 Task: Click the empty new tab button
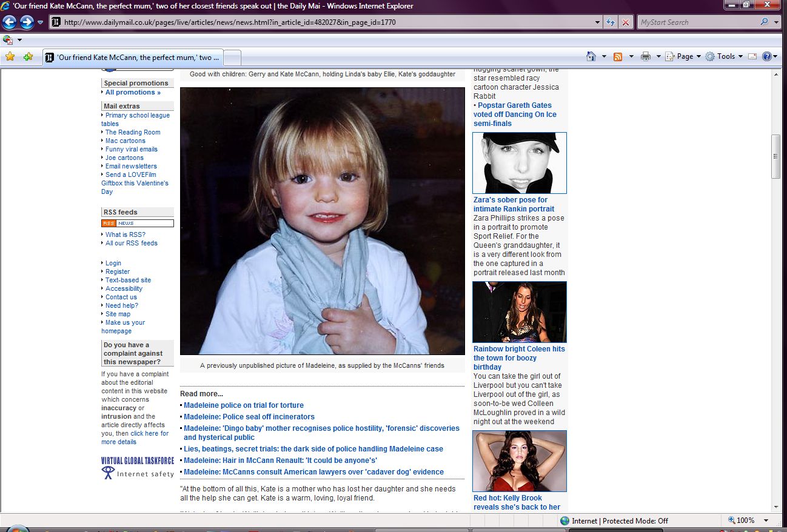pos(233,58)
